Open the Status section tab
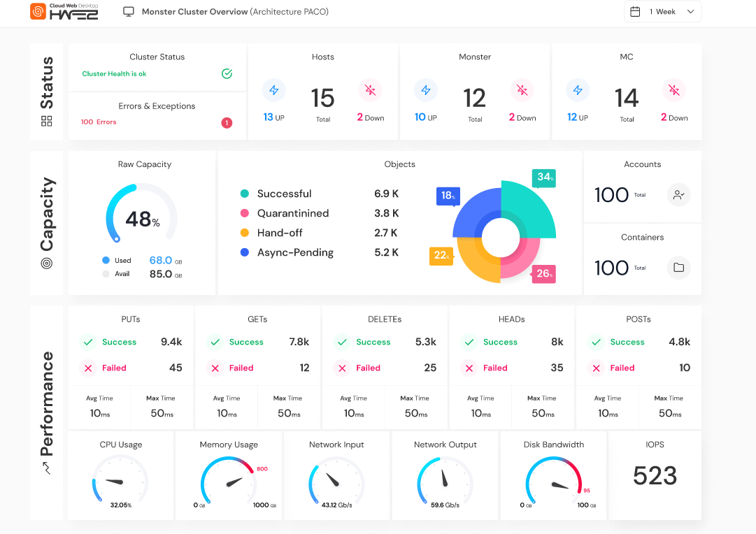Viewport: 756px width, 534px height. (46, 92)
